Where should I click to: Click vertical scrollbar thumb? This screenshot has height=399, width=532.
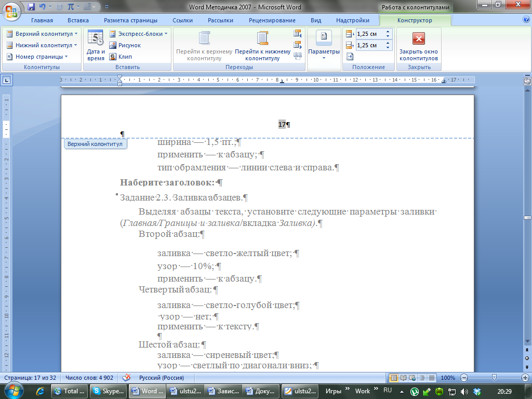click(527, 218)
